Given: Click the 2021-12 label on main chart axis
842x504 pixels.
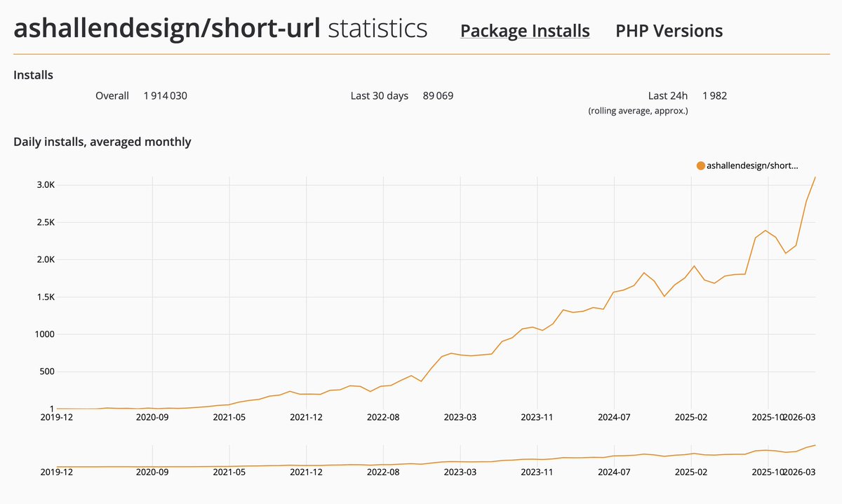Looking at the screenshot, I should click(306, 417).
